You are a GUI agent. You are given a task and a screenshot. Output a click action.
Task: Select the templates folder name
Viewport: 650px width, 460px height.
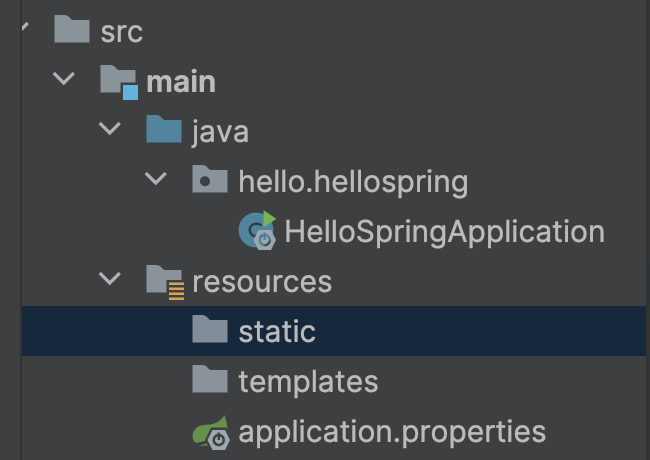(x=308, y=381)
